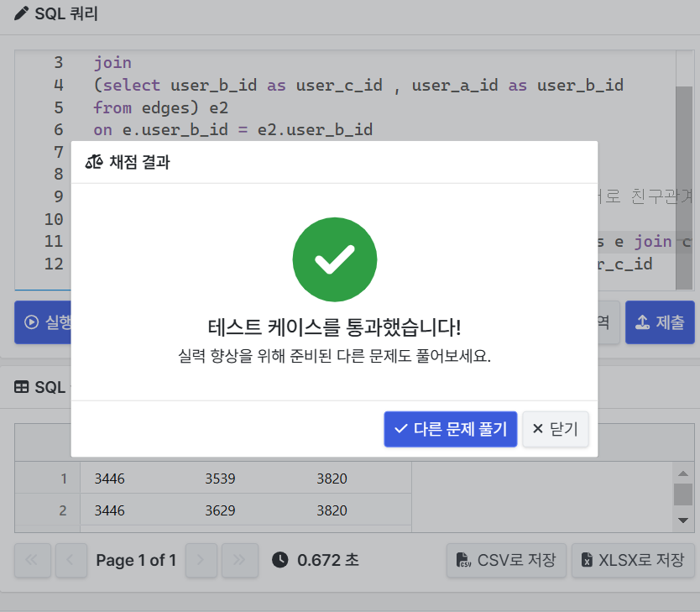The image size is (700, 612).
Task: Click the 0.672 초 execution time
Action: pos(328,560)
